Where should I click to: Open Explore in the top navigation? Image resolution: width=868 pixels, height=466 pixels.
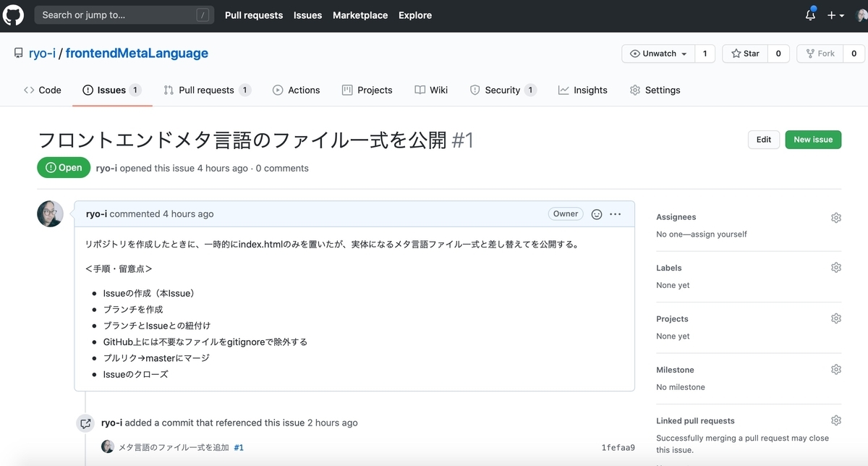click(415, 15)
